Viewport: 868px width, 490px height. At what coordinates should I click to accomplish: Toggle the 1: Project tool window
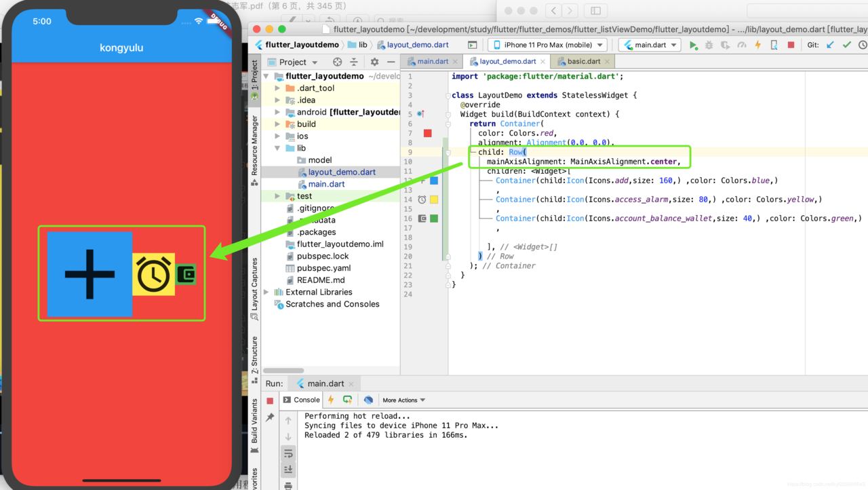pos(255,81)
